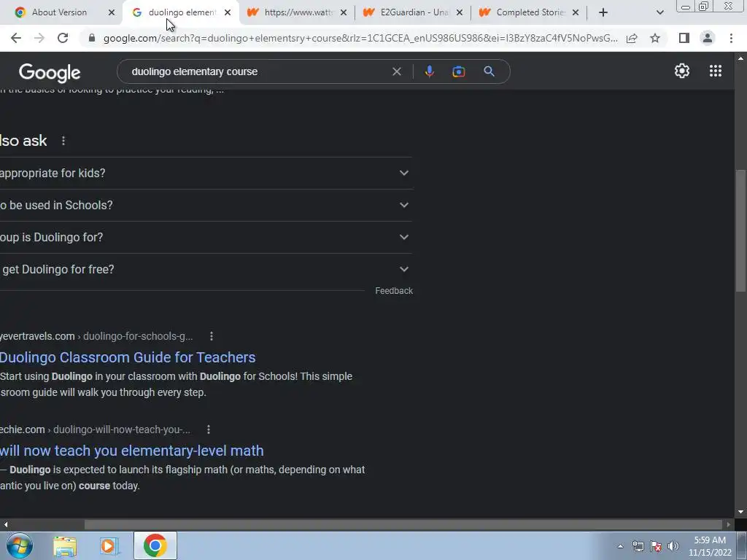The height and width of the screenshot is (560, 747).
Task: Submit search with magnifier icon
Action: [x=489, y=71]
